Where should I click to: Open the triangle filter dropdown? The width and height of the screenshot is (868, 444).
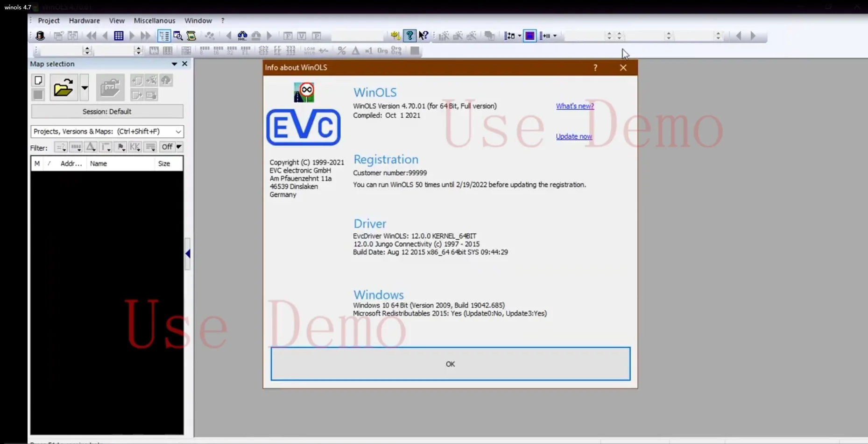coord(91,147)
